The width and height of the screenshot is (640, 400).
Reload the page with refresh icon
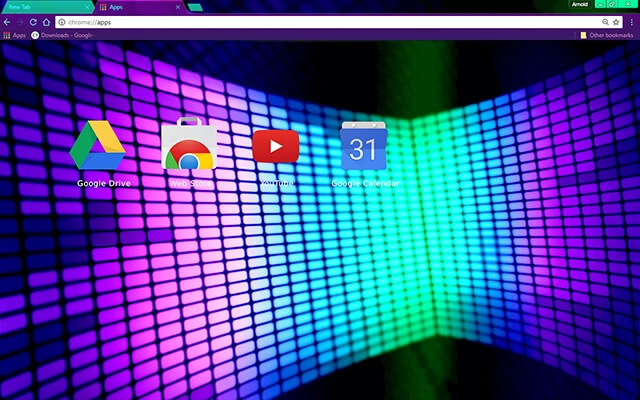pyautogui.click(x=33, y=22)
